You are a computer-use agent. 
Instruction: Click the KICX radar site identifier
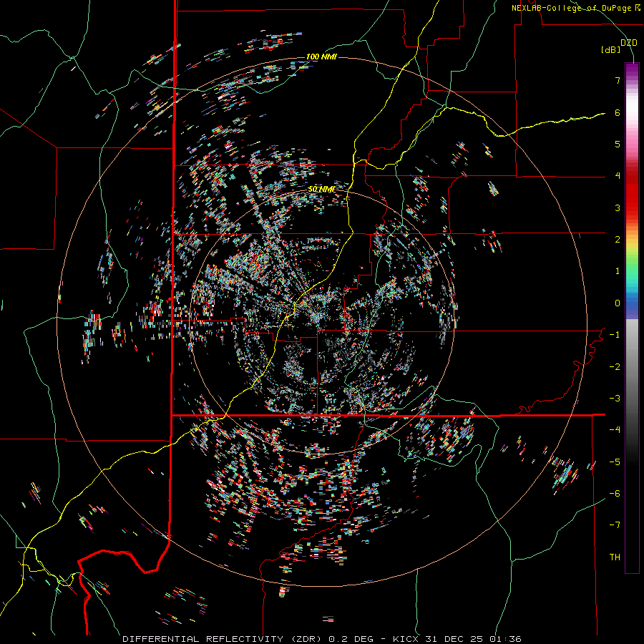pyautogui.click(x=406, y=639)
